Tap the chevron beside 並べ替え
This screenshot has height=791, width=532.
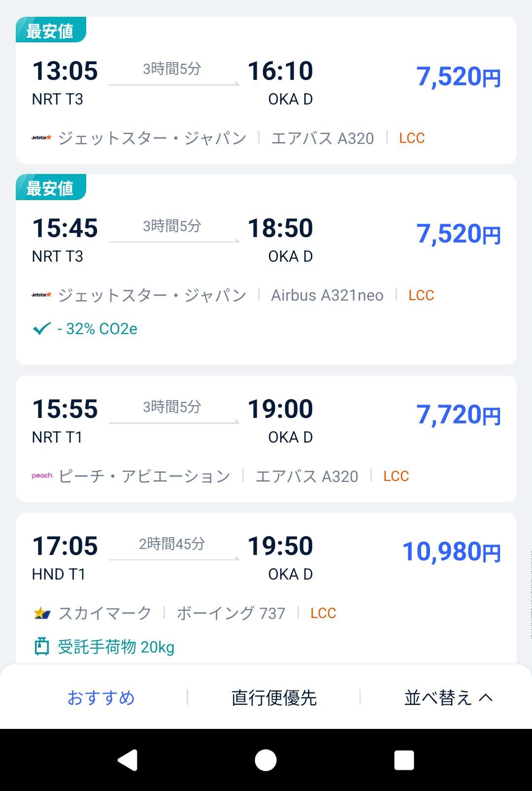click(486, 698)
